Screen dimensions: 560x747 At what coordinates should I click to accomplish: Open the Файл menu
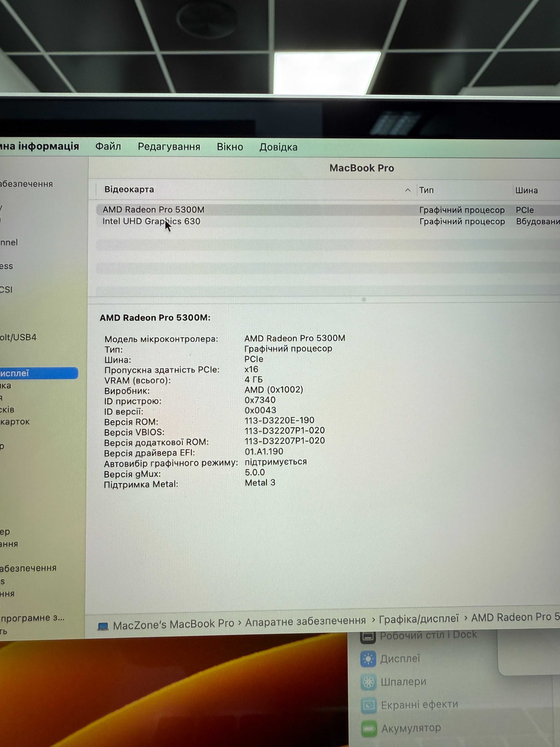[x=108, y=147]
